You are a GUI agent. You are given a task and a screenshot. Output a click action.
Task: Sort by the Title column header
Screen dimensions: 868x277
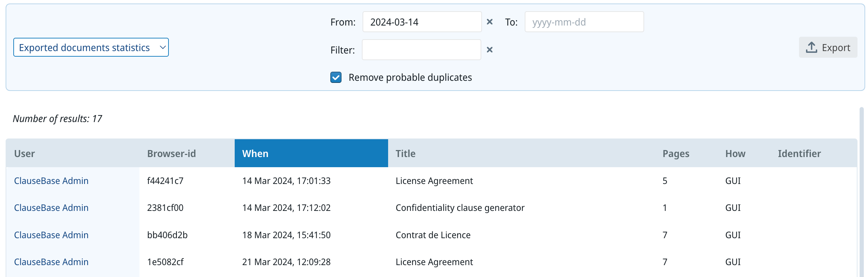[405, 154]
